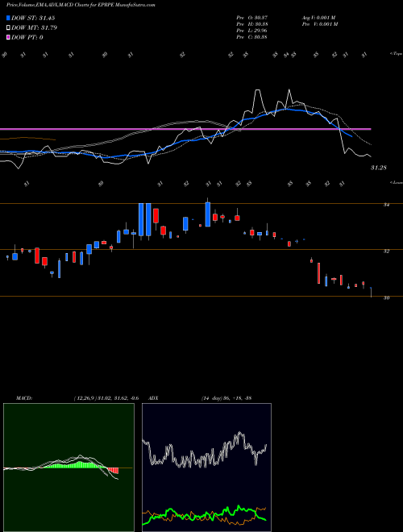Click the 34 price axis label

click(x=386, y=205)
